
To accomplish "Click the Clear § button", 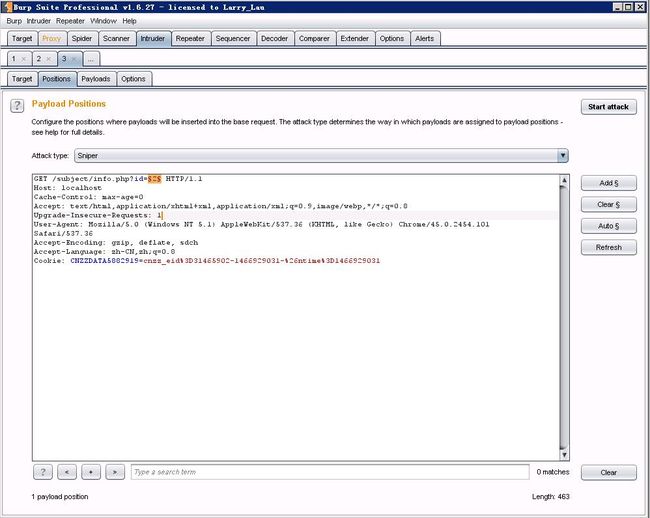I will (x=608, y=205).
